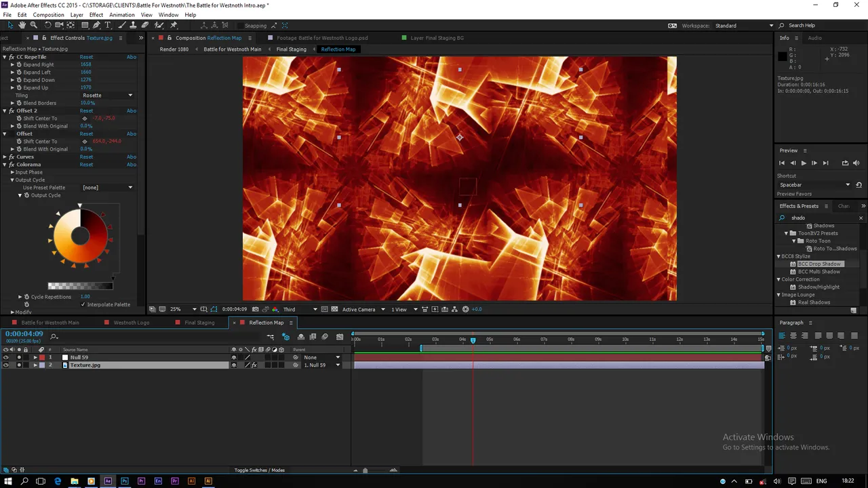Open the 25% magnification dropdown
Viewport: 868px width, 488px height.
(x=183, y=309)
